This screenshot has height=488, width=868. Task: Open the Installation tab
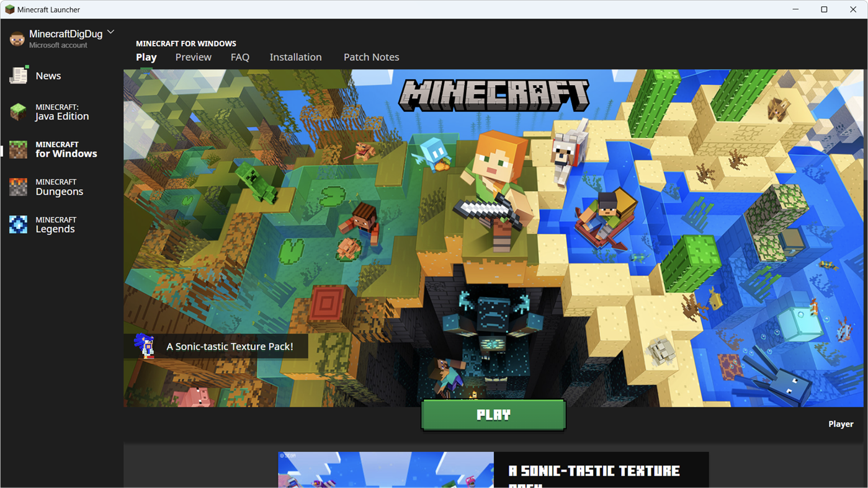click(x=295, y=57)
